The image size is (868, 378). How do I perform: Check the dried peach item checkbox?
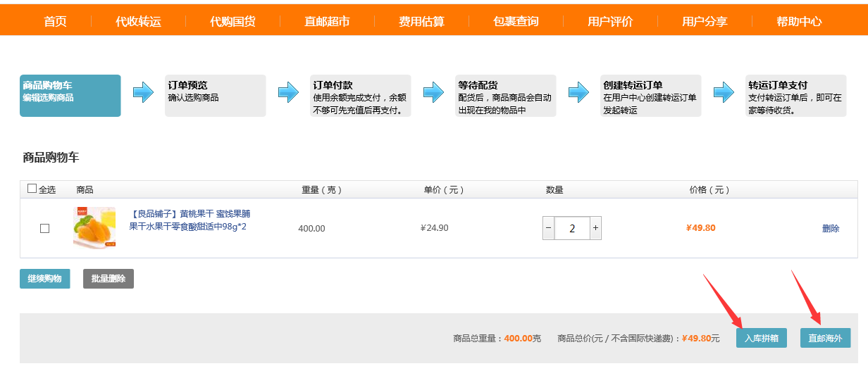point(45,228)
